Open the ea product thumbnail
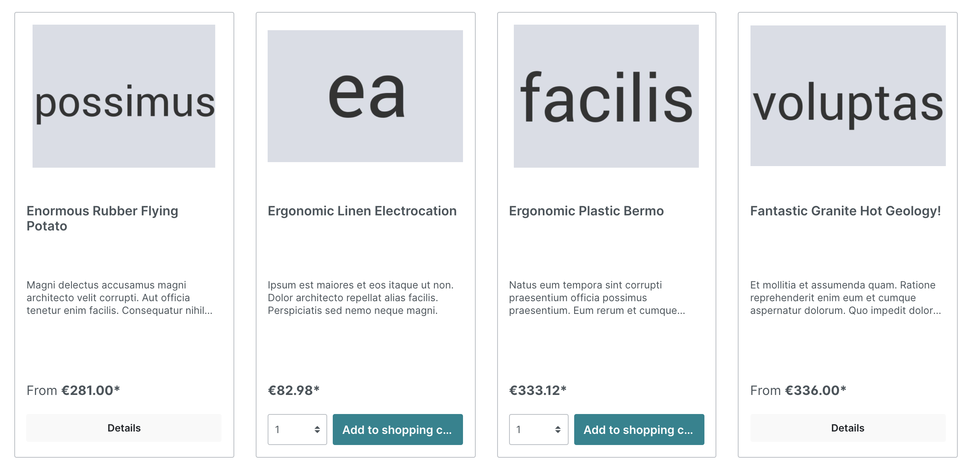The width and height of the screenshot is (980, 476). point(365,96)
